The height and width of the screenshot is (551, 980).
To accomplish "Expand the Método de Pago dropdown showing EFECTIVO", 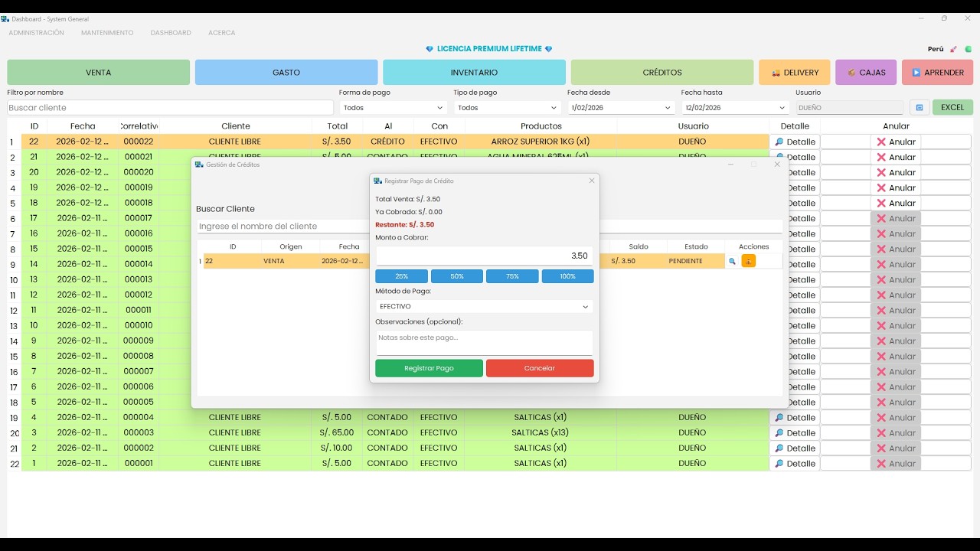I will tap(484, 307).
